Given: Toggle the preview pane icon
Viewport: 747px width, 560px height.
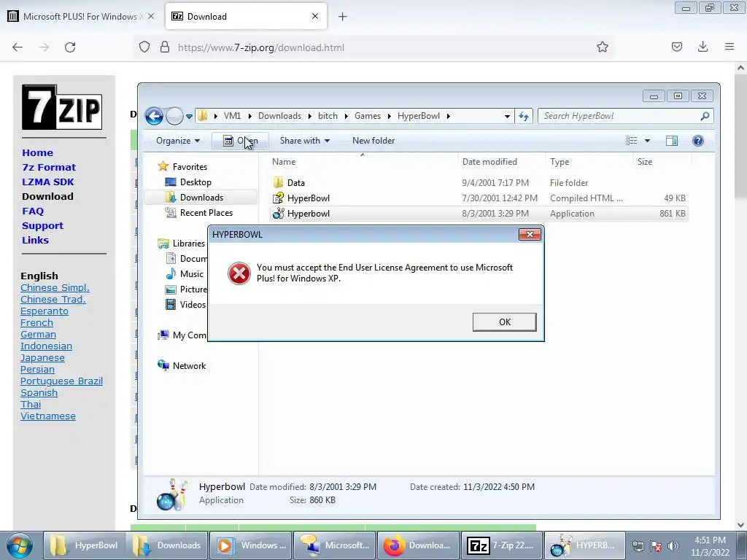Looking at the screenshot, I should coord(672,141).
